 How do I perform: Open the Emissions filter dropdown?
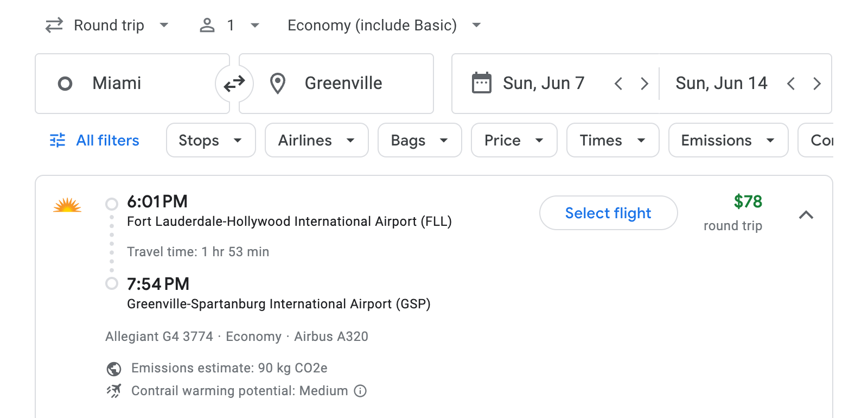pos(729,141)
